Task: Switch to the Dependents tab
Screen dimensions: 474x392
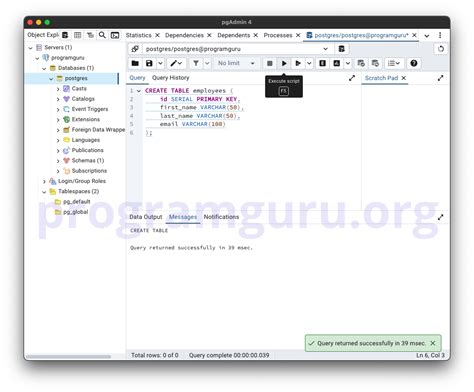Action: (x=234, y=35)
